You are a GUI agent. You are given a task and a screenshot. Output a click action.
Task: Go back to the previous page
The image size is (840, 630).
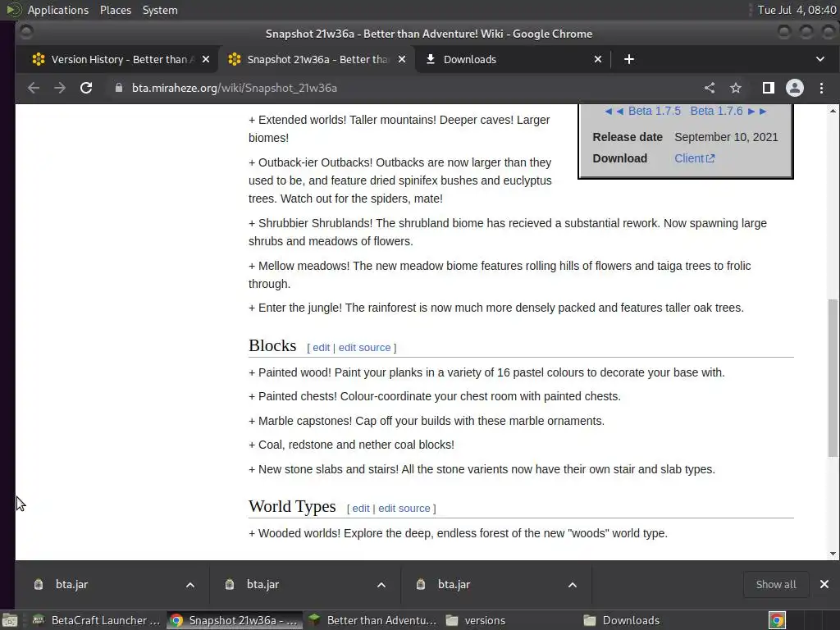click(x=33, y=88)
